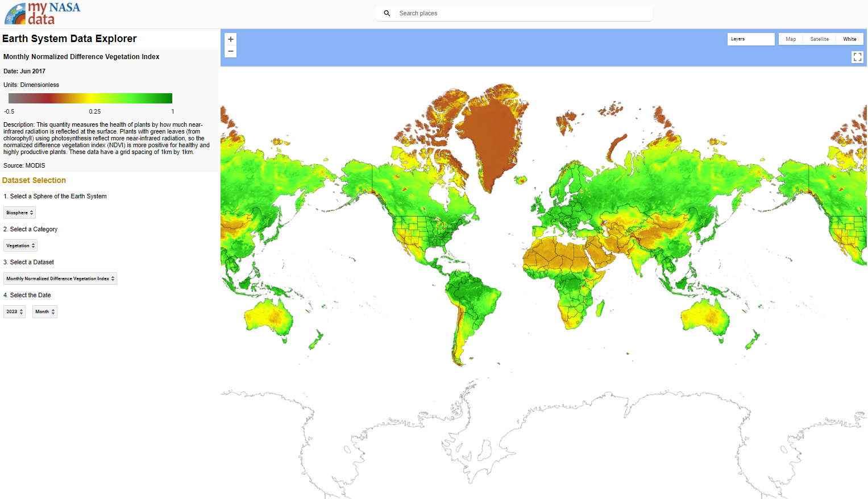
Task: Click the NDVI color scale legend
Action: click(x=89, y=98)
